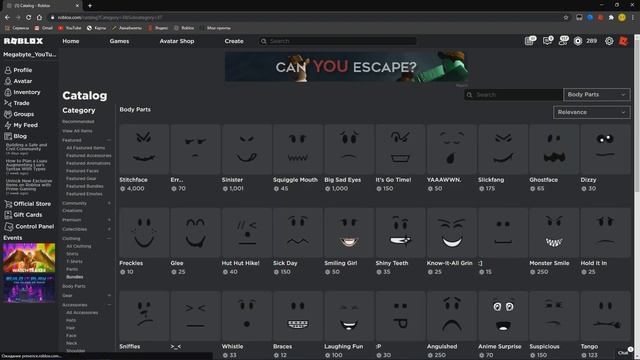Click the Robux balance icon
The height and width of the screenshot is (360, 640).
(x=578, y=41)
